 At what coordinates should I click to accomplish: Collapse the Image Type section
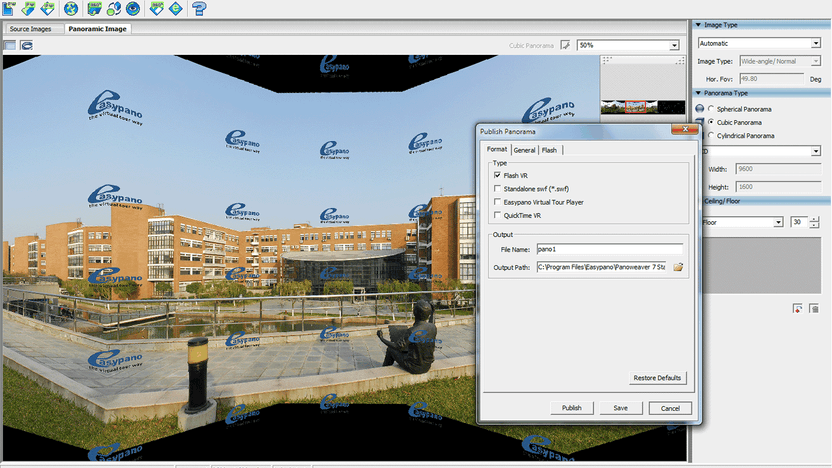(698, 25)
